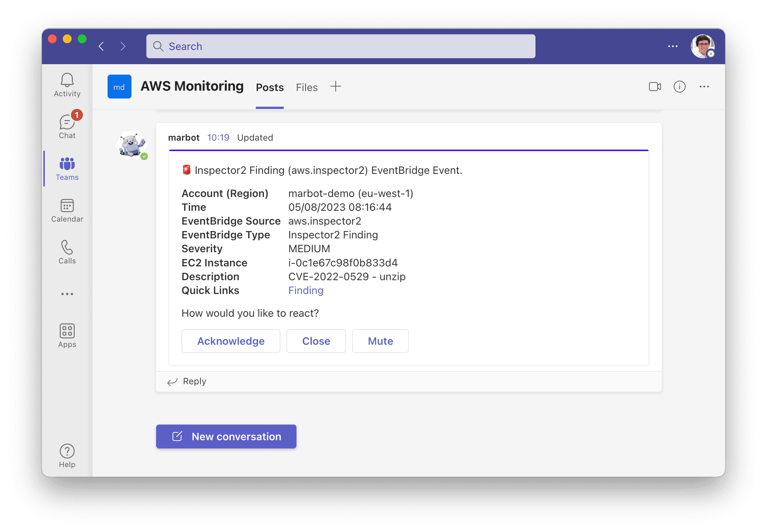This screenshot has height=532, width=767.
Task: Open the Calls section
Action: point(67,252)
